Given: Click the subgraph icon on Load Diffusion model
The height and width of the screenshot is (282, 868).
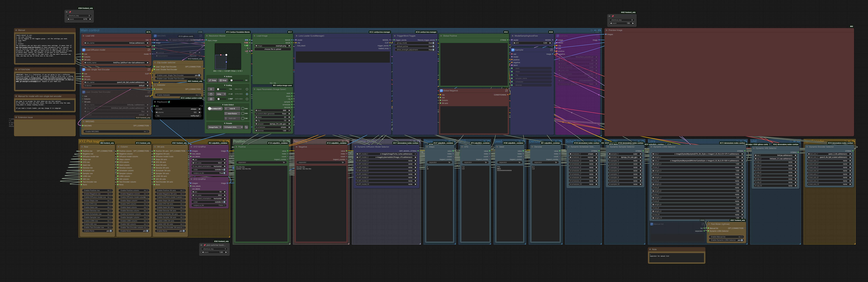Looking at the screenshot, I should [x=84, y=50].
